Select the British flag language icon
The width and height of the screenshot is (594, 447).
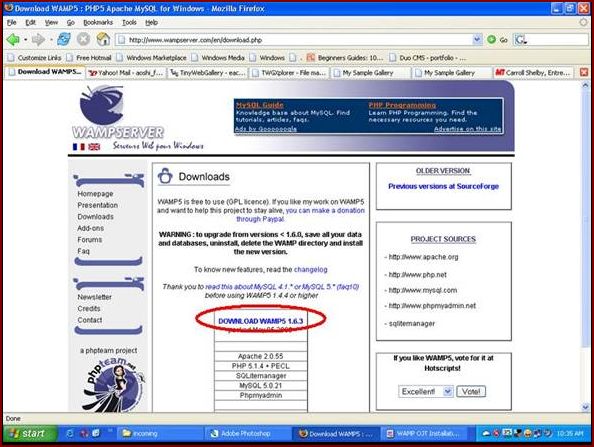coord(94,147)
